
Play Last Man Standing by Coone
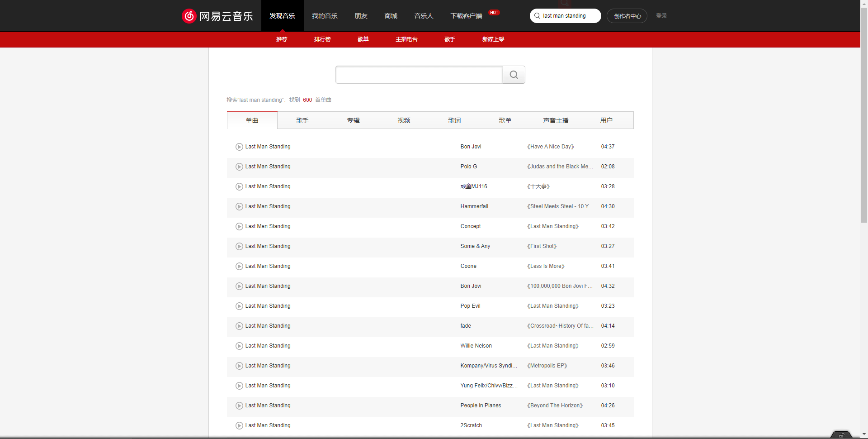tap(239, 266)
